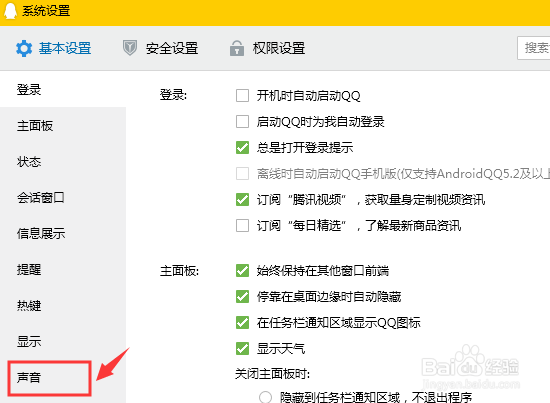
Task: Click the lock icon for 权限设置
Action: coord(237,48)
